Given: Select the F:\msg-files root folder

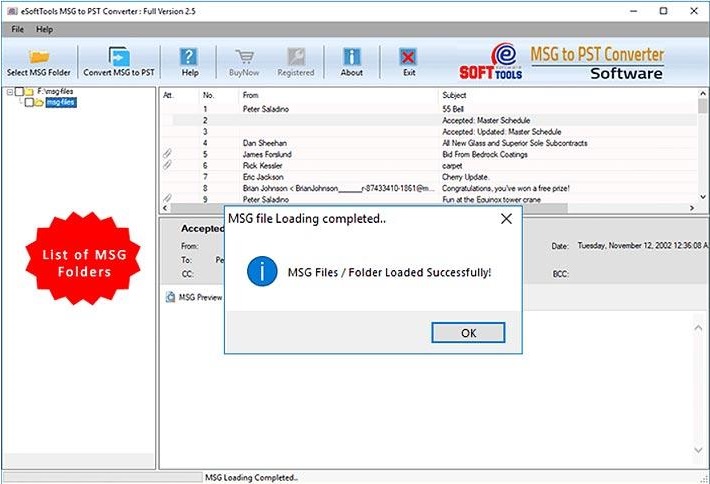Looking at the screenshot, I should pos(55,91).
